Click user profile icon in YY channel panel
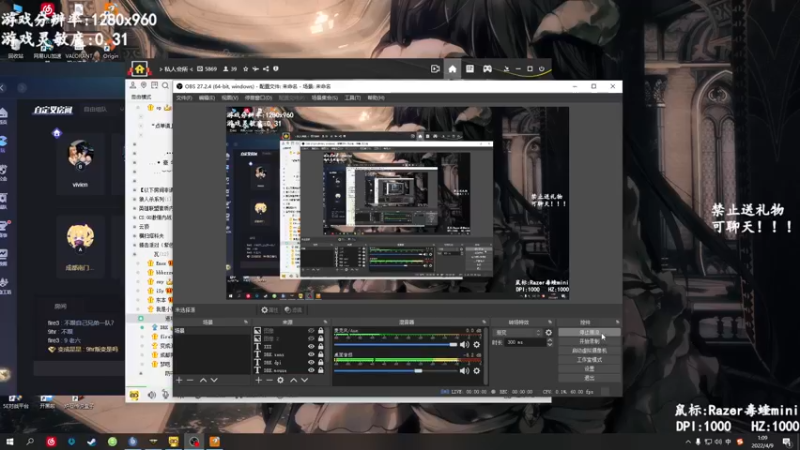 tap(133, 85)
